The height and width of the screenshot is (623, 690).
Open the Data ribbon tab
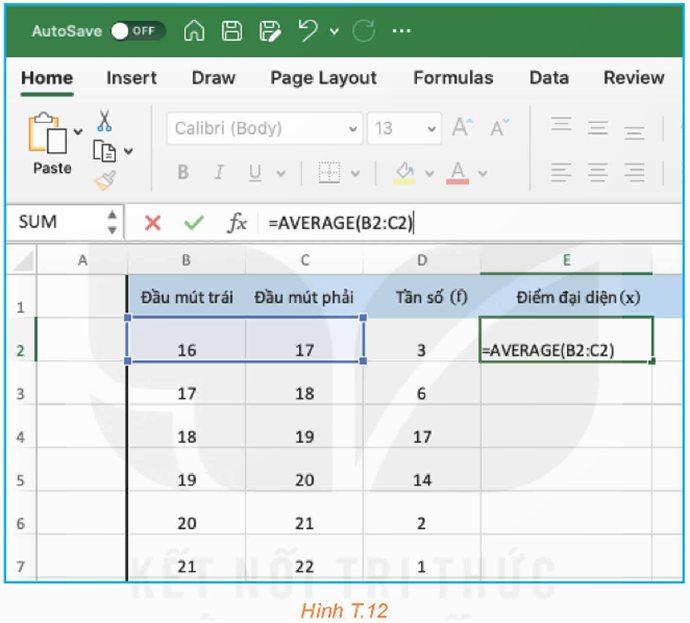tap(549, 78)
